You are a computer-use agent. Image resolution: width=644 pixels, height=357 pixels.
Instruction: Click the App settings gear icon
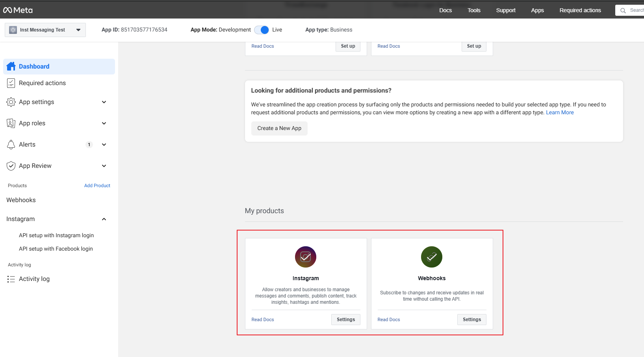coord(11,102)
